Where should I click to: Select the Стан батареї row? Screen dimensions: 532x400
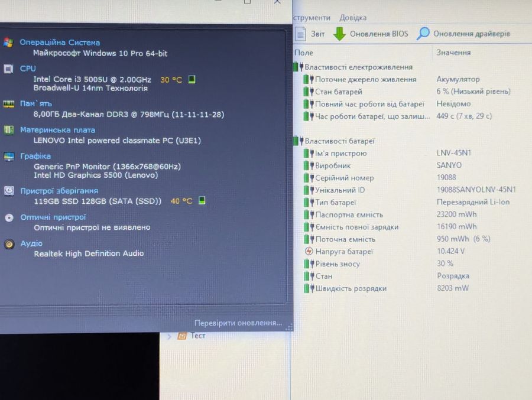[412, 92]
